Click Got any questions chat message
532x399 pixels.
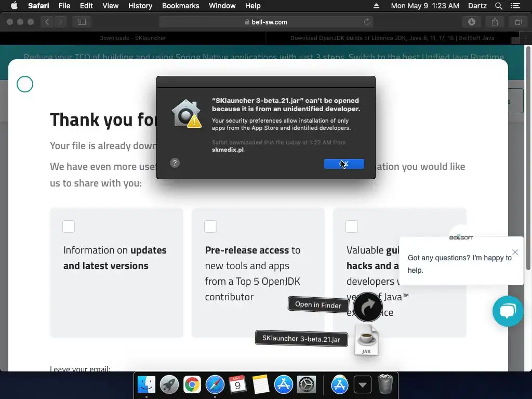click(x=459, y=263)
